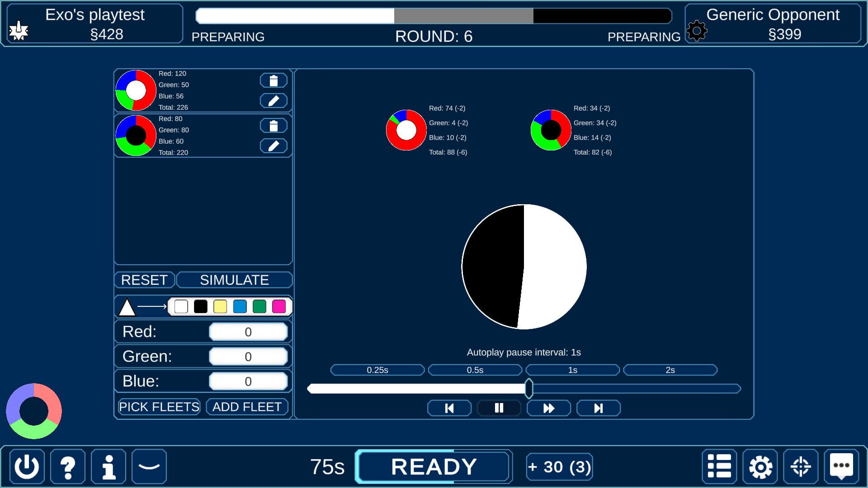
Task: Click the crosshair targeting icon
Action: (x=801, y=466)
